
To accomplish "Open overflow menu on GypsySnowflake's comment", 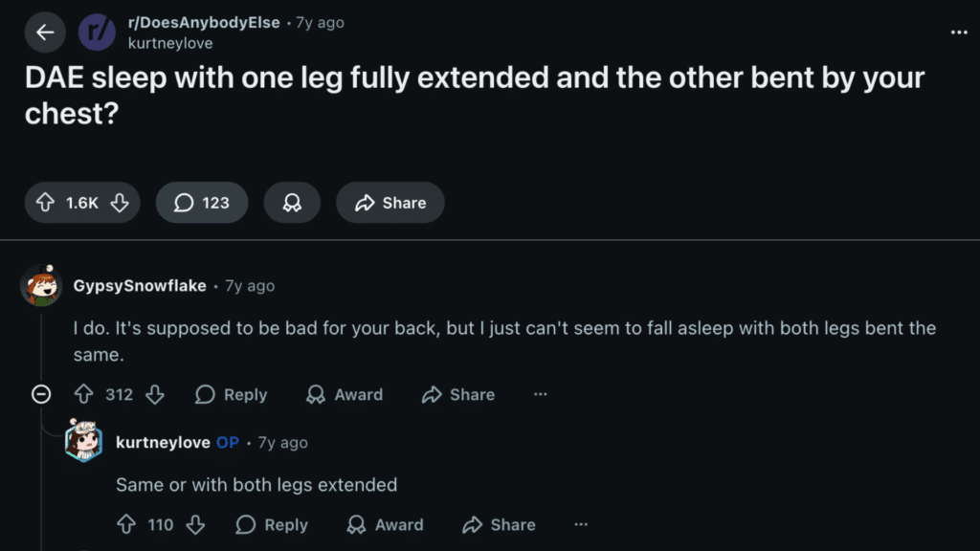I will click(541, 394).
